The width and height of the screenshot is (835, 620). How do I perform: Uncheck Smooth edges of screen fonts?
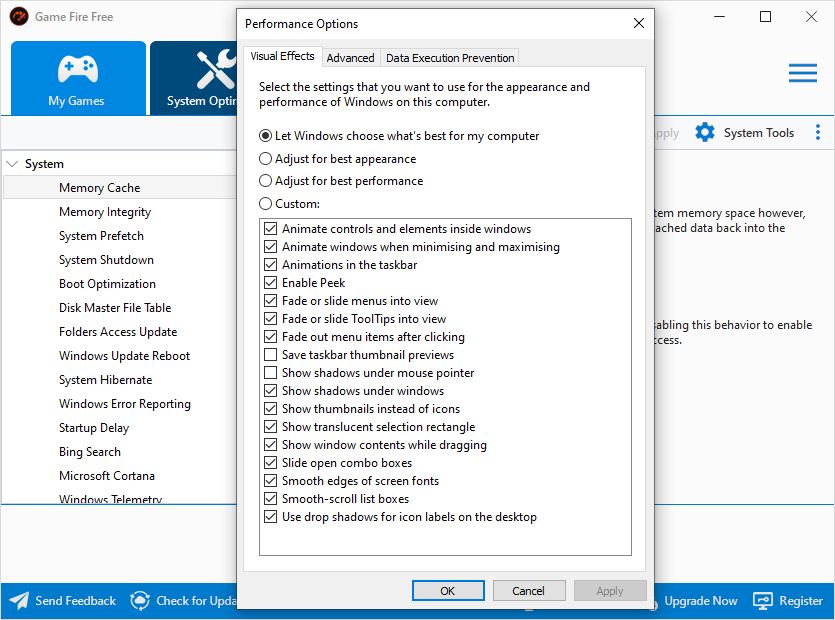coord(271,481)
